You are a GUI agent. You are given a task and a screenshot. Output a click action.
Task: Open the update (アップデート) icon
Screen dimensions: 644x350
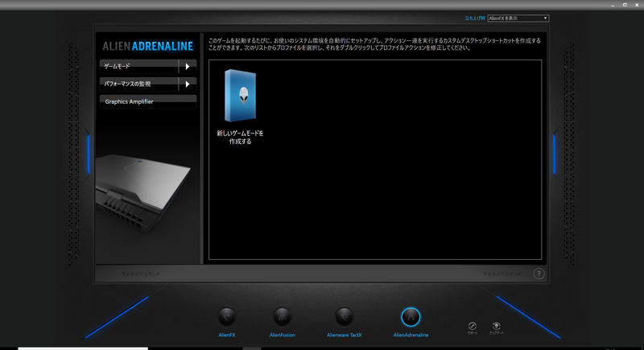[x=496, y=326]
